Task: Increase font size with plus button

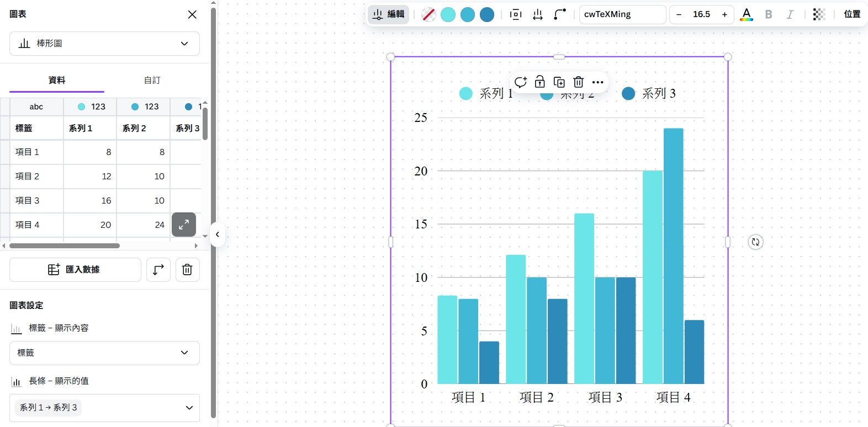Action: [724, 14]
